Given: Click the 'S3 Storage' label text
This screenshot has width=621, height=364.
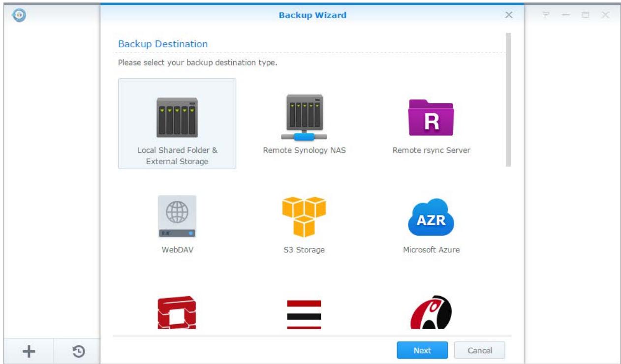Looking at the screenshot, I should 304,250.
